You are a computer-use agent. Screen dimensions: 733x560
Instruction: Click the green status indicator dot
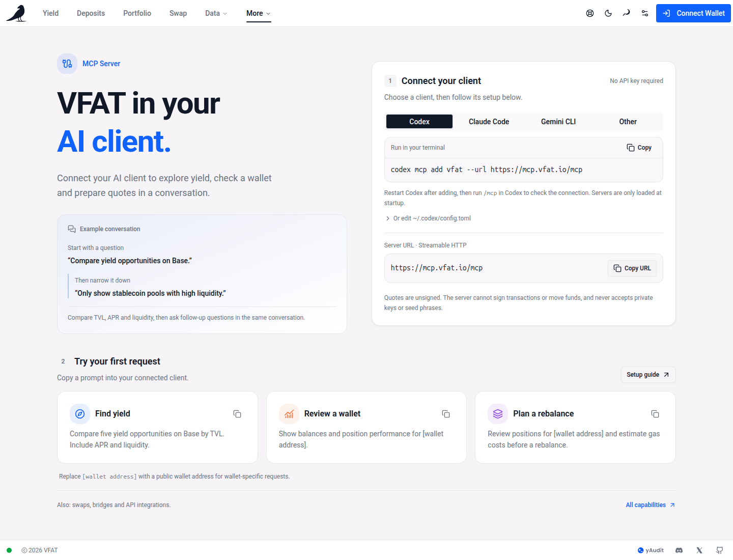click(9, 550)
